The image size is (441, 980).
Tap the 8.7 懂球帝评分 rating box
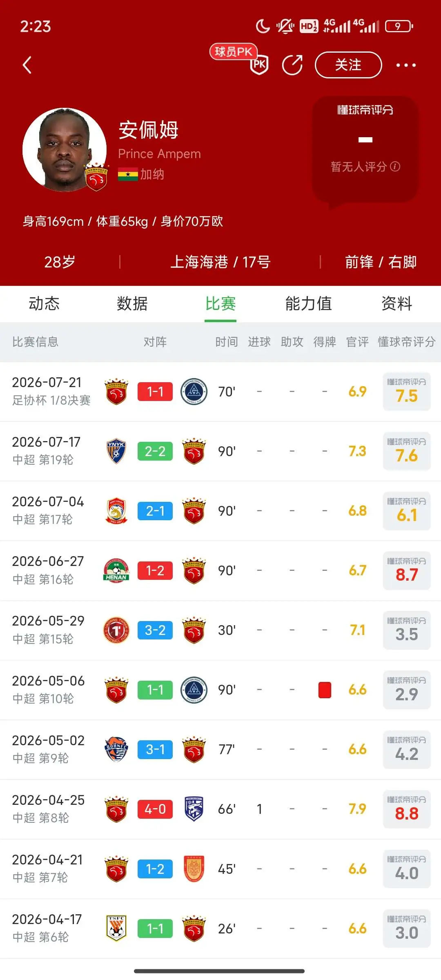point(407,570)
